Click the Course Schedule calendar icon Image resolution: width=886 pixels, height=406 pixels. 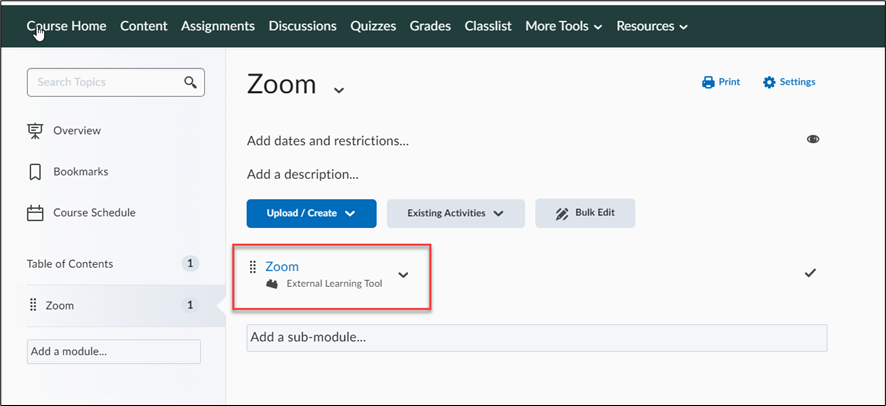pos(35,213)
